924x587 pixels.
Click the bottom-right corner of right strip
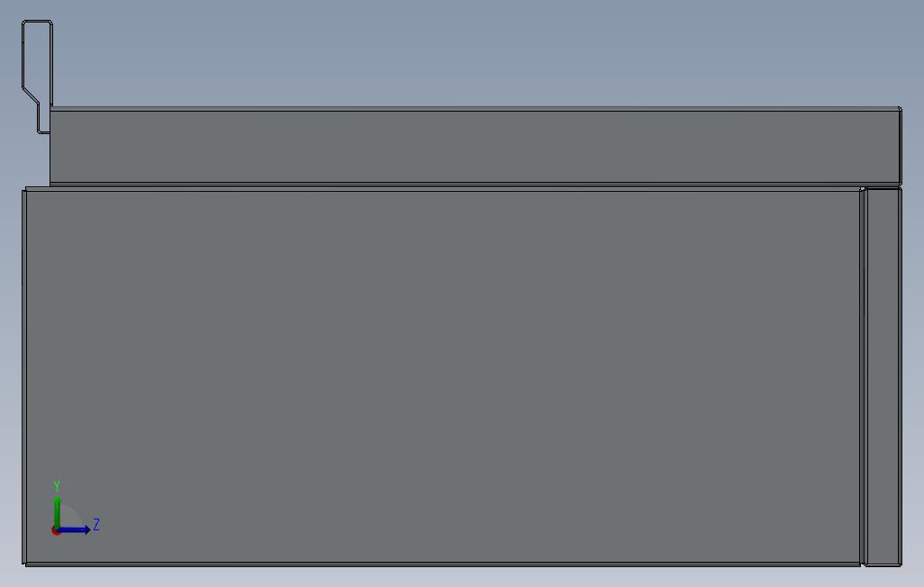(901, 564)
